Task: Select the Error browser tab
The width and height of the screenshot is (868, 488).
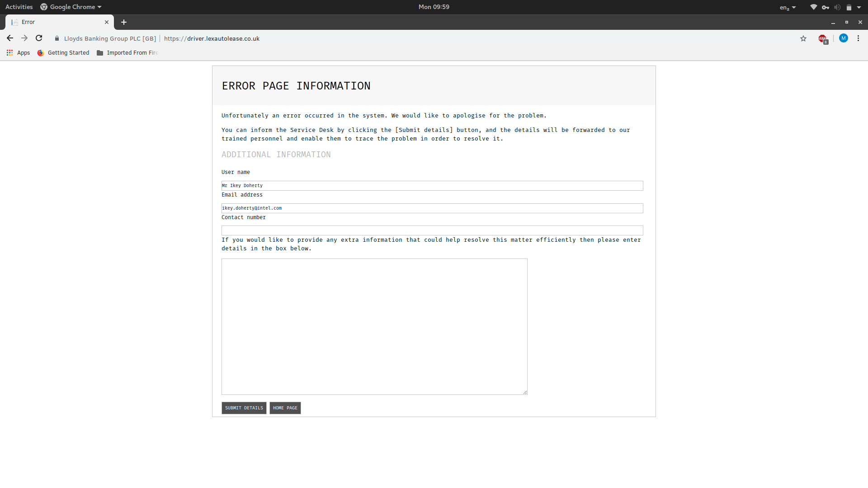Action: pyautogui.click(x=59, y=22)
